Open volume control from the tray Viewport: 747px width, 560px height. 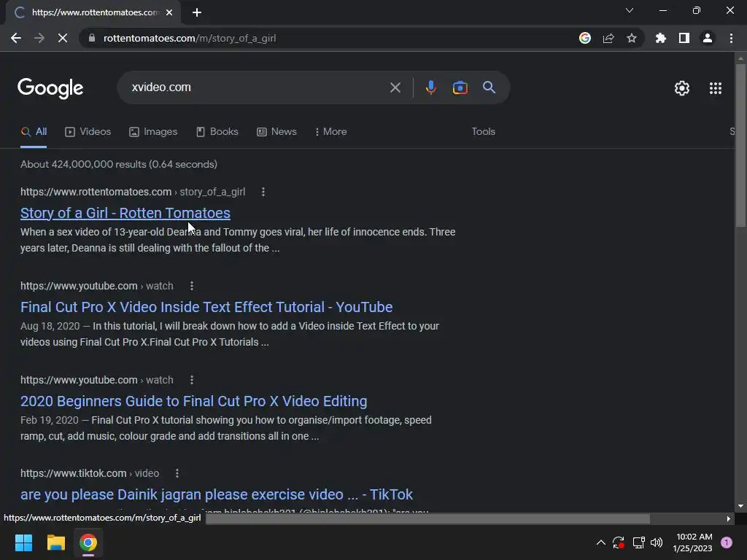click(x=657, y=542)
